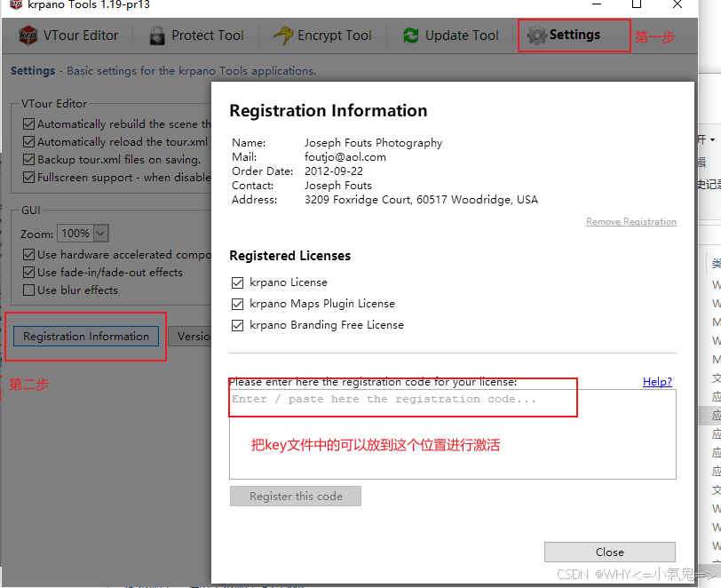Open the Encrypt Tool tab
This screenshot has width=721, height=588.
[x=323, y=36]
